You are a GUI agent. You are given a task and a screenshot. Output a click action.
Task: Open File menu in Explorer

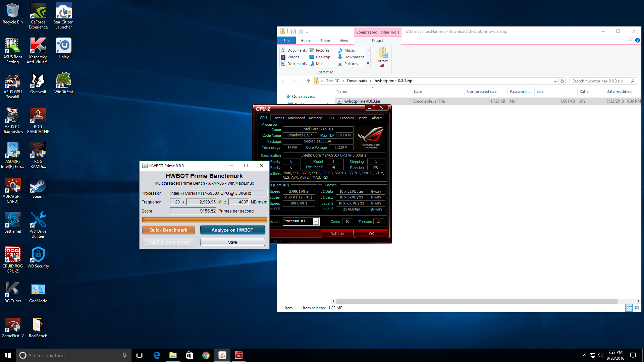[x=286, y=41]
